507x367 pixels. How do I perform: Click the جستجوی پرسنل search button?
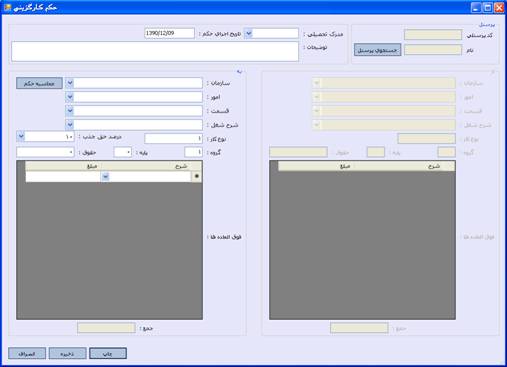[x=377, y=50]
